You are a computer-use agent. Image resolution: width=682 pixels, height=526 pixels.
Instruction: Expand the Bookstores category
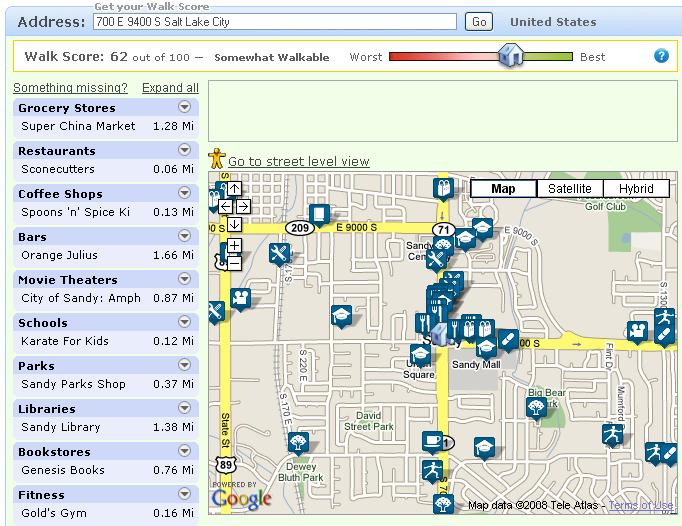184,450
